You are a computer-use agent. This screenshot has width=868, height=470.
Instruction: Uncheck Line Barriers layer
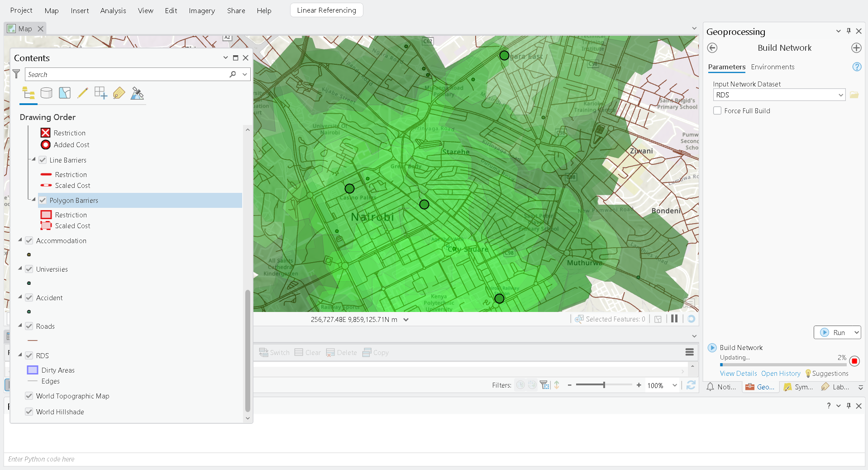pos(43,160)
